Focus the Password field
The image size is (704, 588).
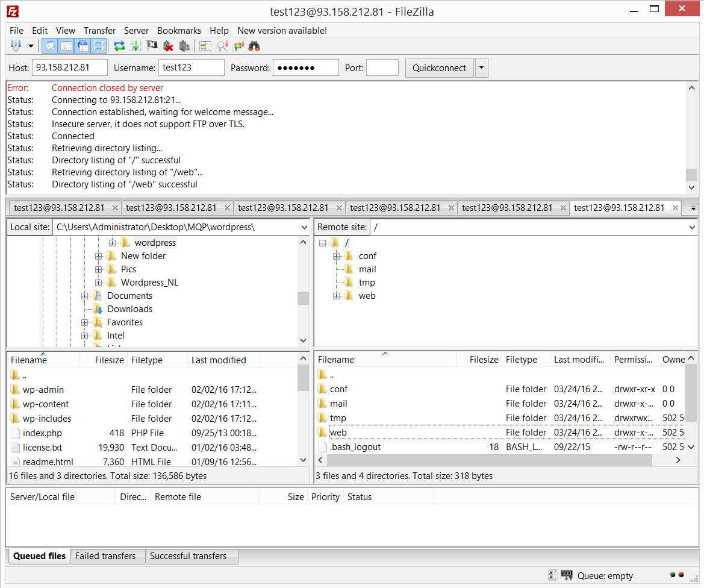[306, 67]
